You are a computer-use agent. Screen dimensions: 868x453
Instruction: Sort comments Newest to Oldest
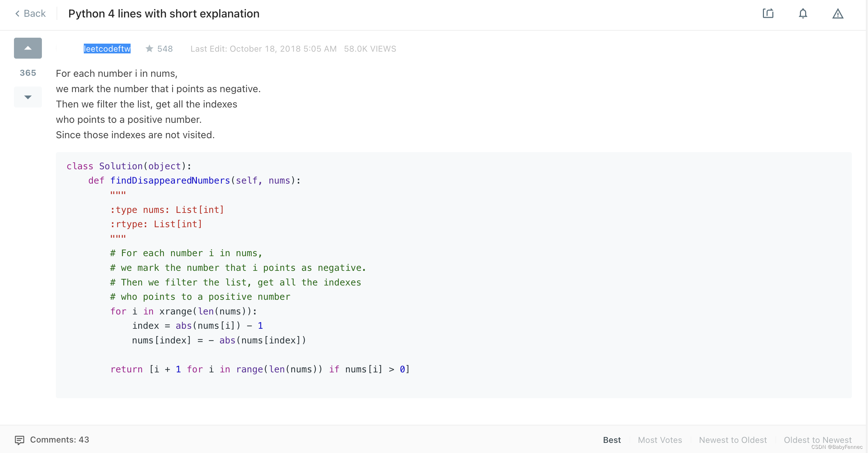(x=733, y=440)
